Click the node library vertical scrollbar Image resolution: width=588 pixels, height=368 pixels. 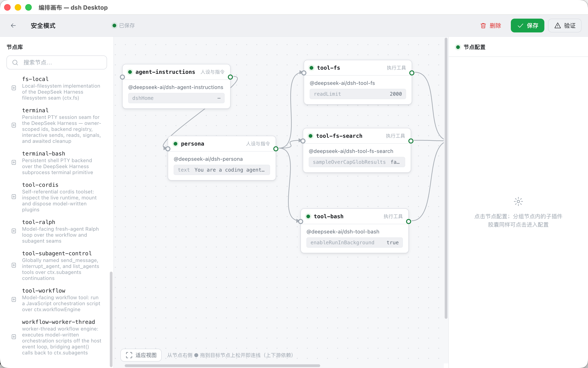pyautogui.click(x=111, y=319)
